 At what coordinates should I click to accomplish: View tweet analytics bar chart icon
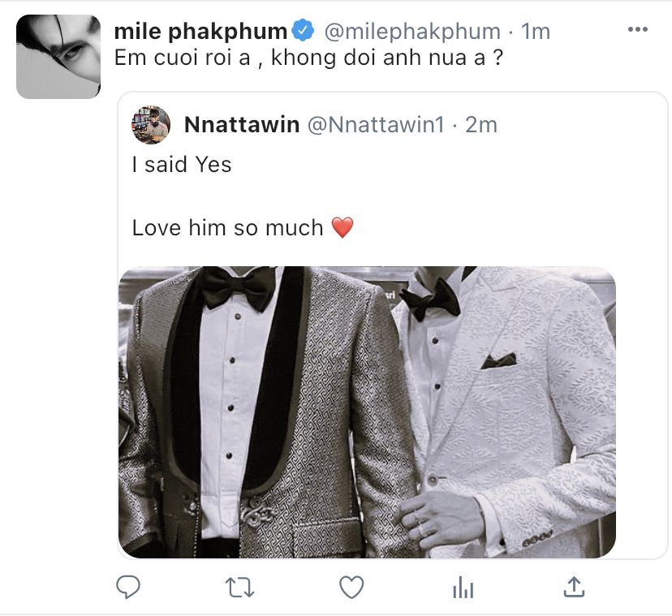(x=462, y=587)
